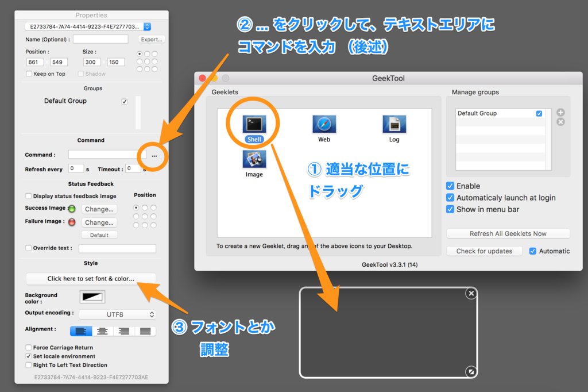Select top-left status feedback position radio
Image resolution: width=588 pixels, height=392 pixels.
[x=136, y=207]
